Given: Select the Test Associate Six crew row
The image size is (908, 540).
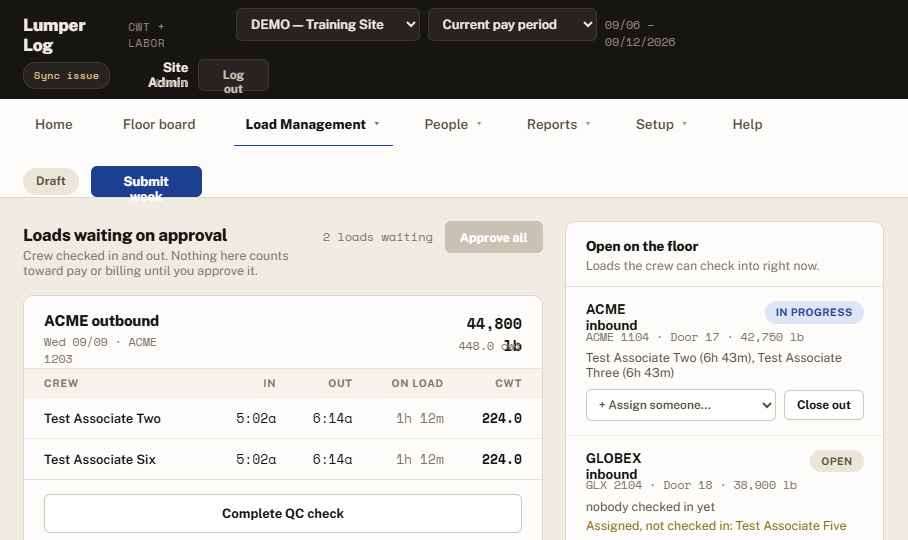Looking at the screenshot, I should tap(283, 460).
